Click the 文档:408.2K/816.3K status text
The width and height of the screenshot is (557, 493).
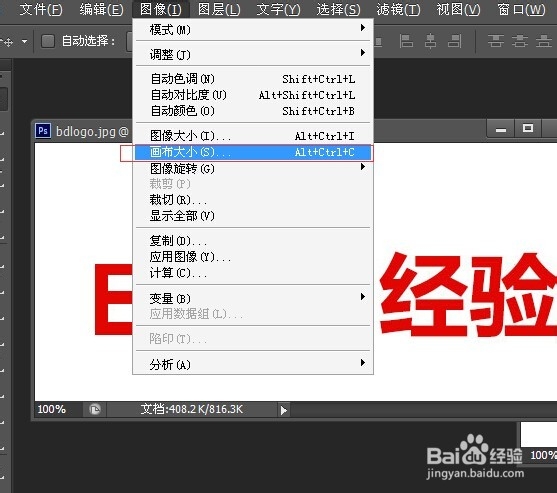pos(192,409)
